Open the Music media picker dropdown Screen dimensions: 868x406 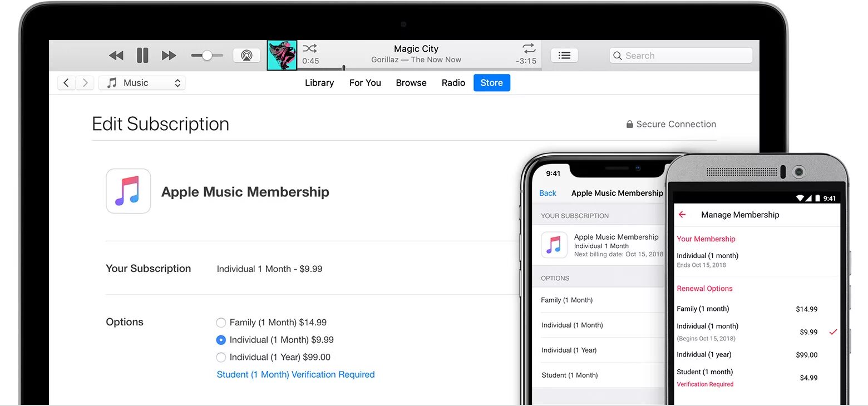pyautogui.click(x=142, y=83)
